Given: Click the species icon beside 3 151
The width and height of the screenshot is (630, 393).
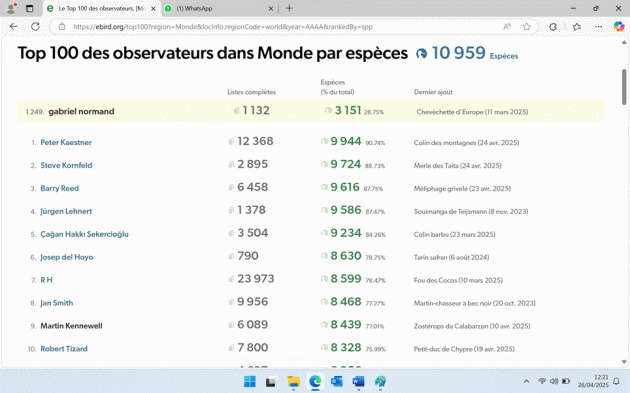Looking at the screenshot, I should (x=328, y=111).
